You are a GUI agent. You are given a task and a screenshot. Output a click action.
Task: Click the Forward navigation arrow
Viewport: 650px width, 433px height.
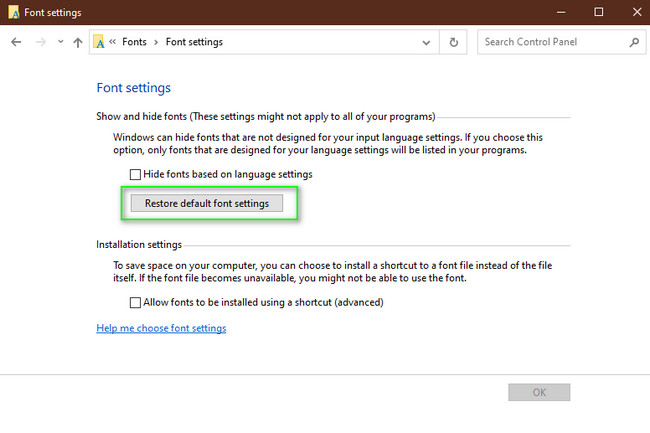coord(41,42)
